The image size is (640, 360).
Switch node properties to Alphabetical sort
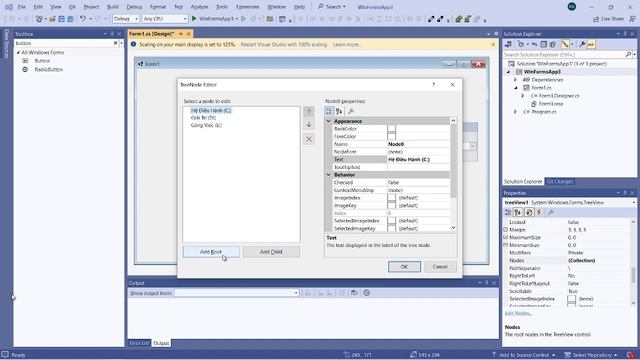click(x=339, y=111)
